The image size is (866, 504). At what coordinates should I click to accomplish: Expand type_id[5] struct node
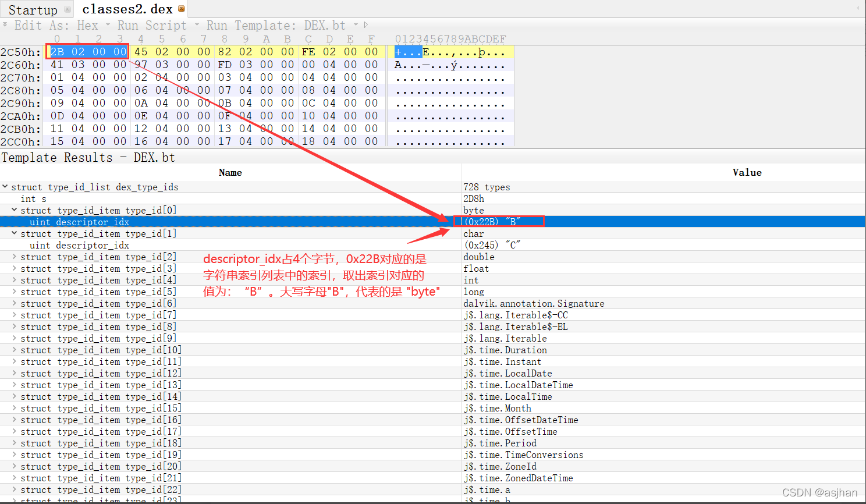[x=15, y=292]
